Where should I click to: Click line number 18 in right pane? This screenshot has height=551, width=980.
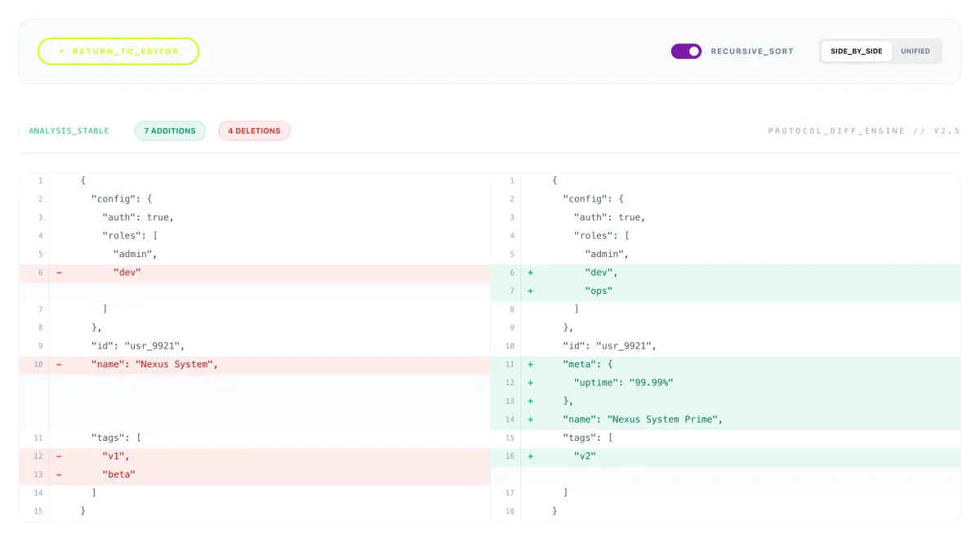tap(510, 511)
